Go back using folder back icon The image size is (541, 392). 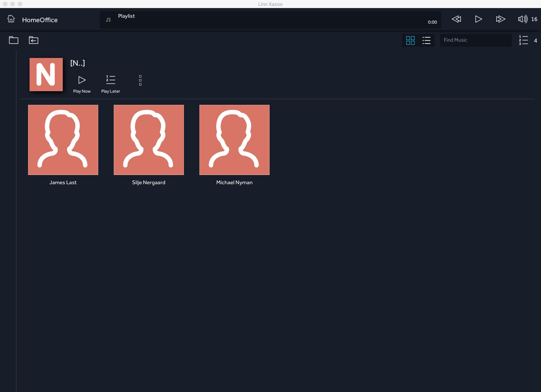[34, 40]
